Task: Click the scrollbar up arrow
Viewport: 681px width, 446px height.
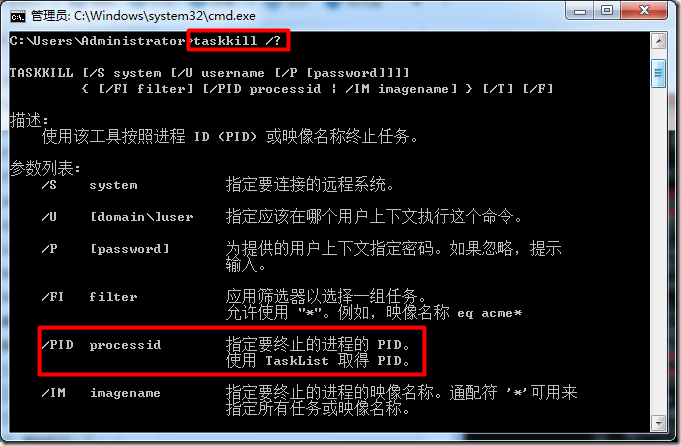Action: click(x=658, y=42)
